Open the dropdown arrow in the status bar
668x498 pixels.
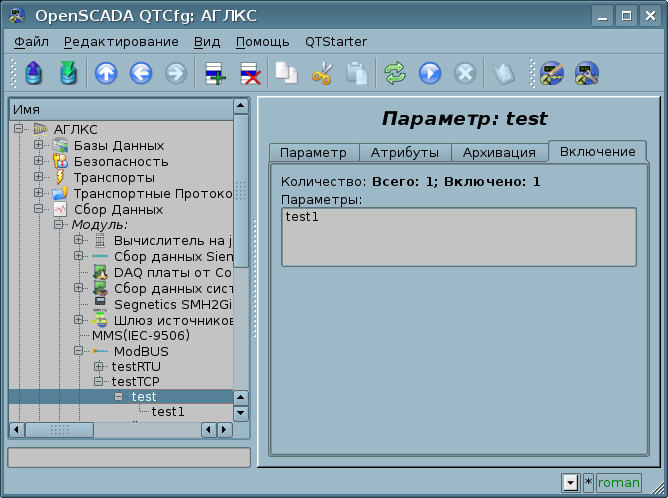[x=570, y=482]
